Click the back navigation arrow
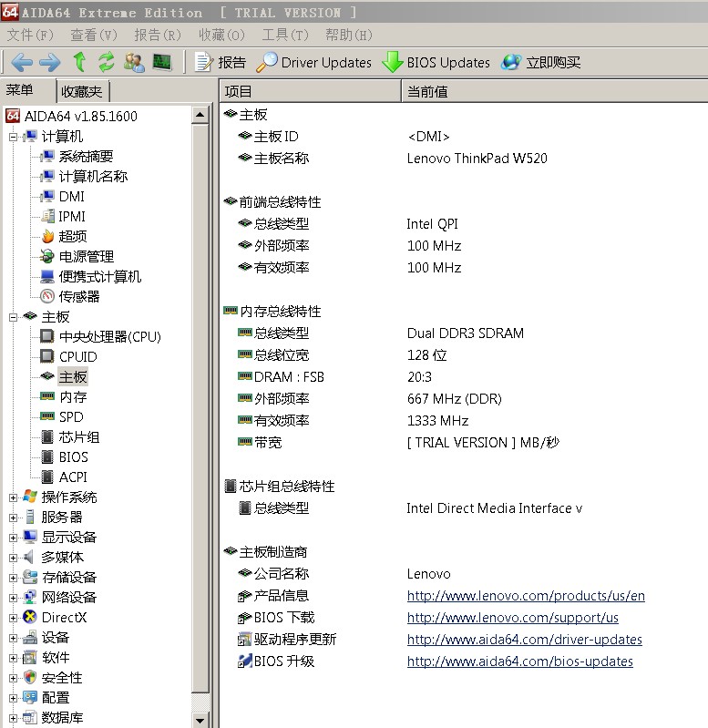 [x=22, y=62]
